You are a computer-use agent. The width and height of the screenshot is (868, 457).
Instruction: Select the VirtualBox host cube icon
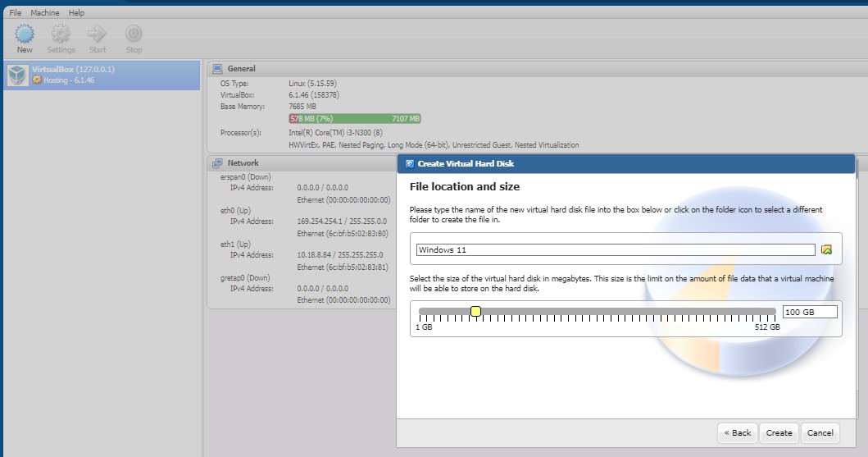point(18,75)
